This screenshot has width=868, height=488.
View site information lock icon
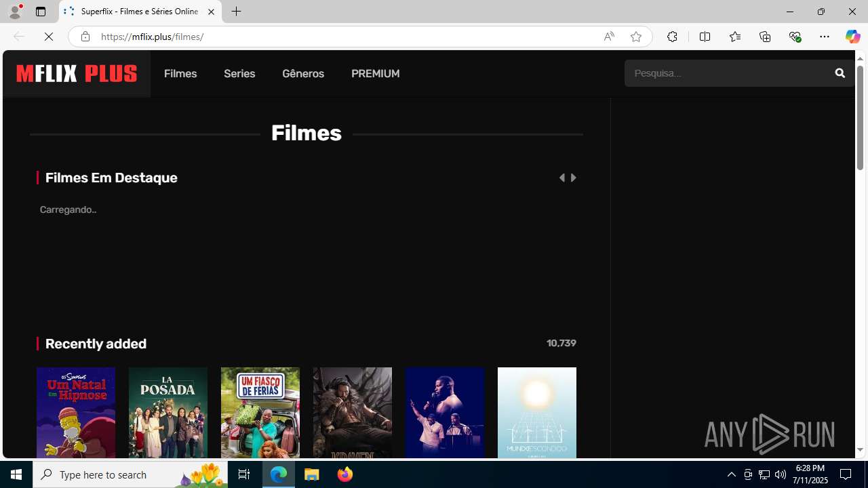coord(85,37)
